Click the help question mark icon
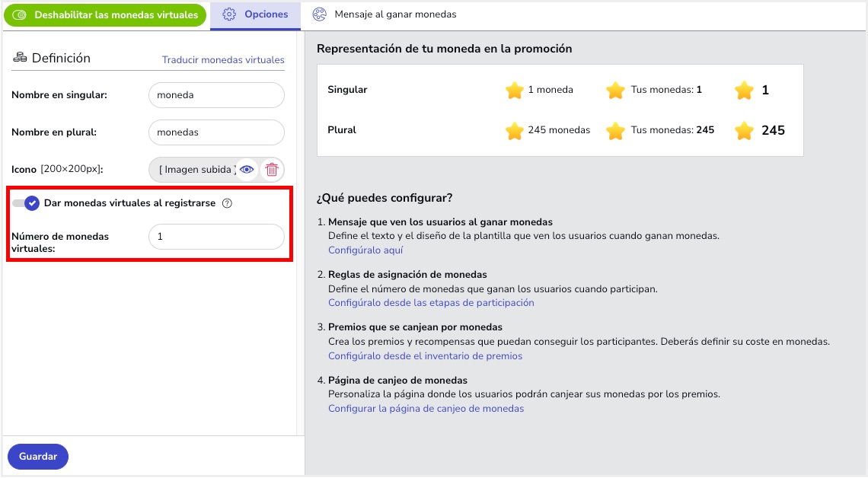Screen dimensions: 868x478 tap(227, 203)
